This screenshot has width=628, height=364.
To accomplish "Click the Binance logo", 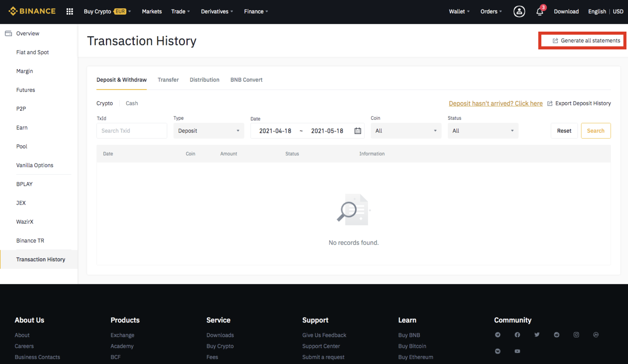I will pyautogui.click(x=32, y=11).
